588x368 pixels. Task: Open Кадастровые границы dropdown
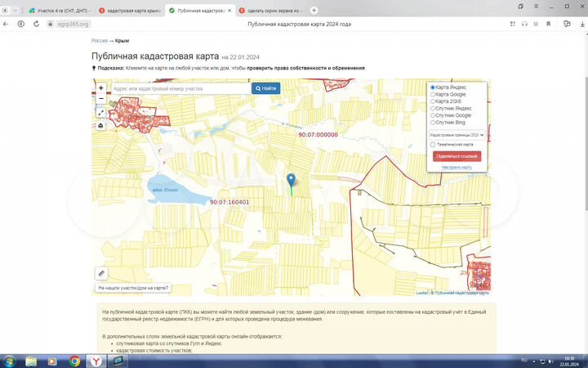pos(457,134)
